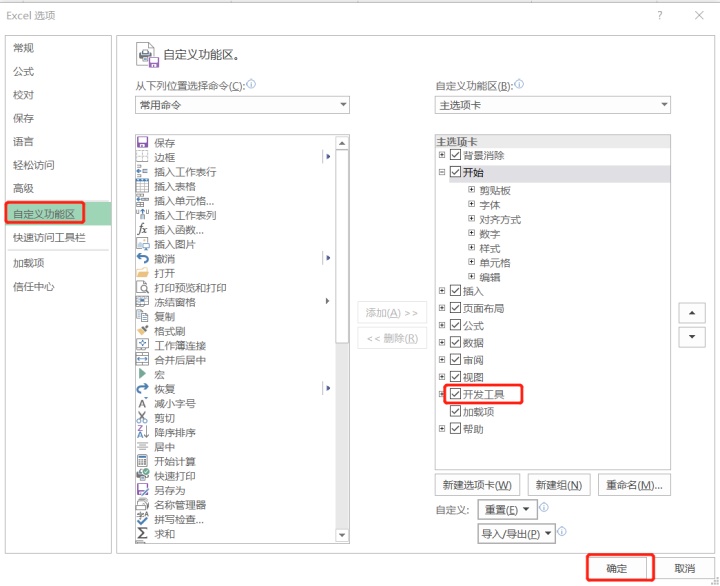Click the 确定 button

[x=617, y=568]
